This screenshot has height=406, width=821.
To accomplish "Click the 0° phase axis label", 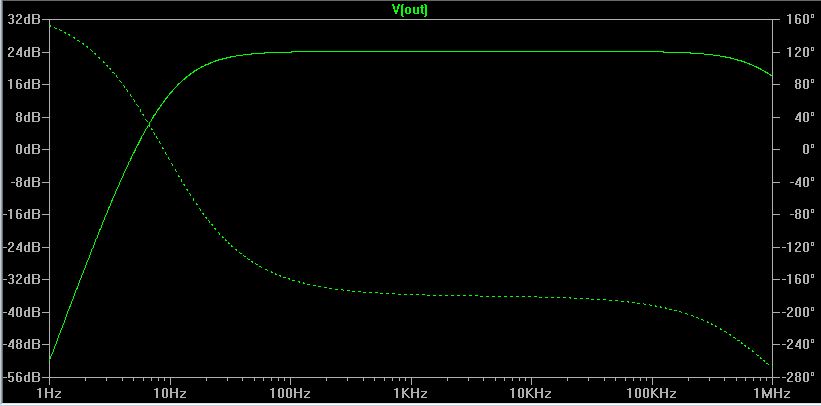I will (x=807, y=150).
